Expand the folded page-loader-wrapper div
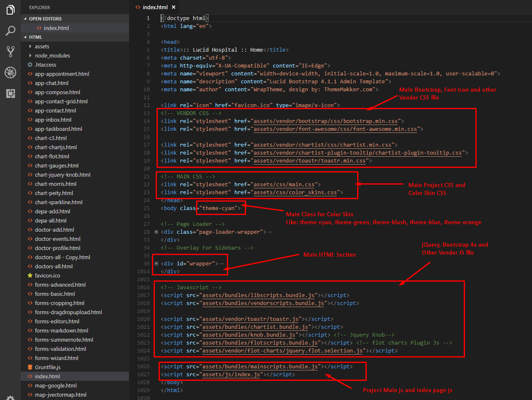The width and height of the screenshot is (532, 400). pyautogui.click(x=156, y=232)
